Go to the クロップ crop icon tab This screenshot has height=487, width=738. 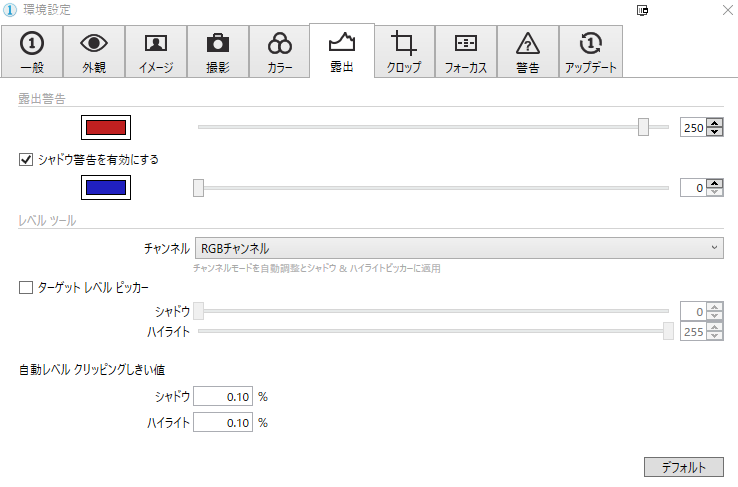point(404,44)
